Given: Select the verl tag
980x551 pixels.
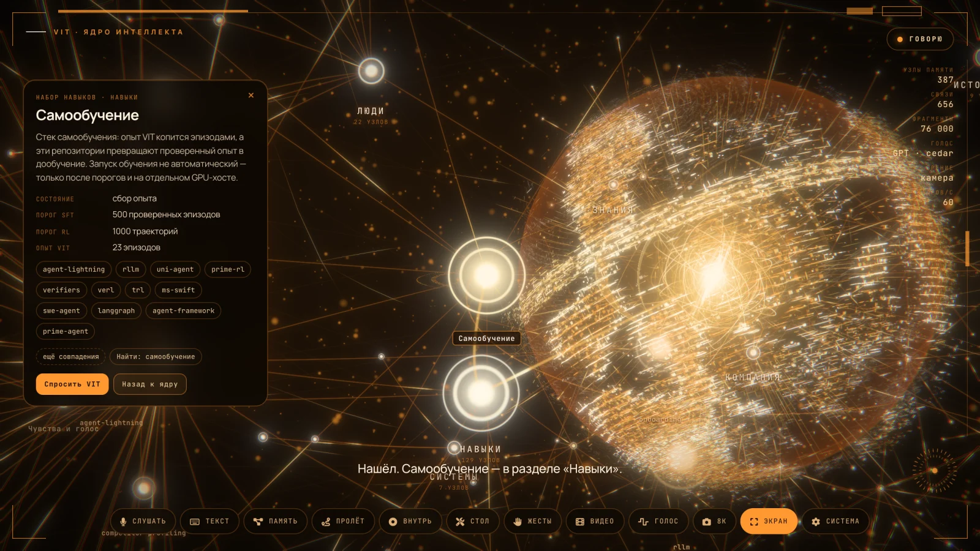Looking at the screenshot, I should click(x=106, y=290).
